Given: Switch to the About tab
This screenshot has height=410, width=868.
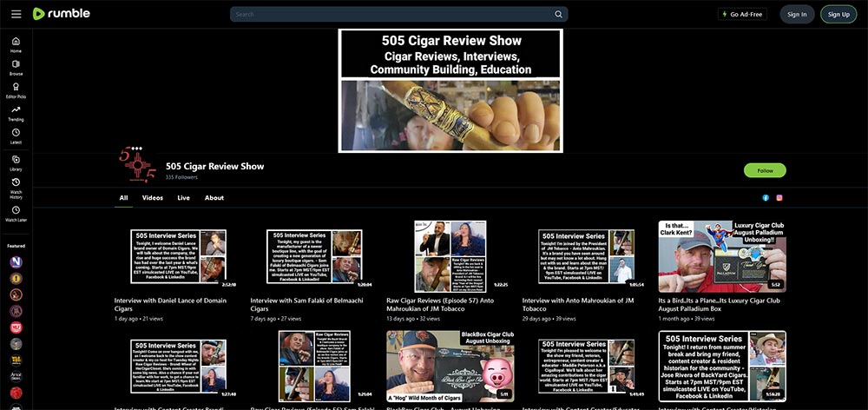Looking at the screenshot, I should click(x=214, y=198).
